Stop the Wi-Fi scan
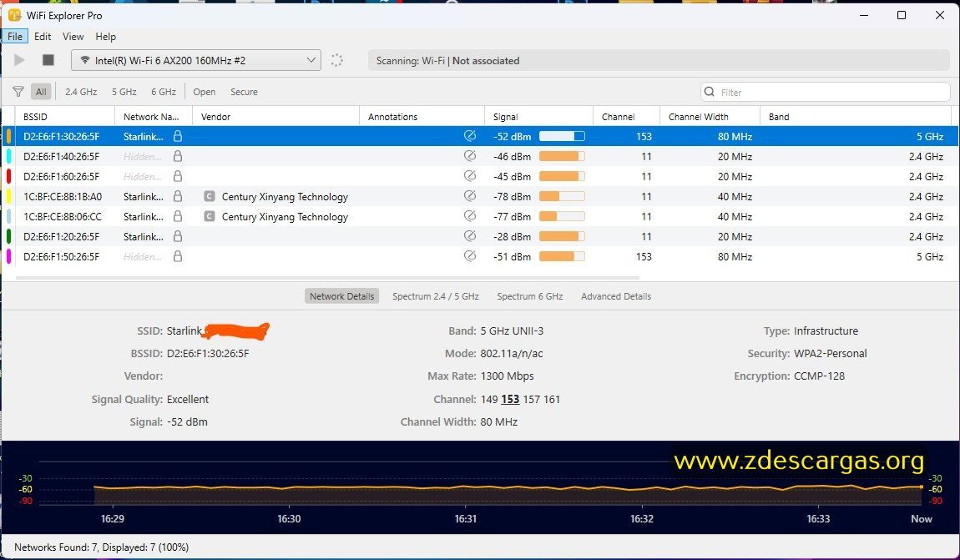Viewport: 960px width, 560px height. pos(48,60)
